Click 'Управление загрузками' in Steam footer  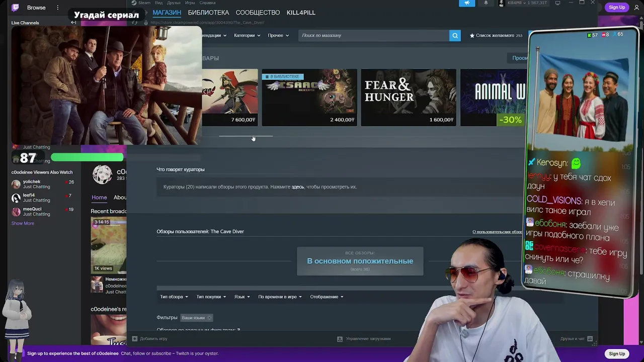tap(368, 339)
